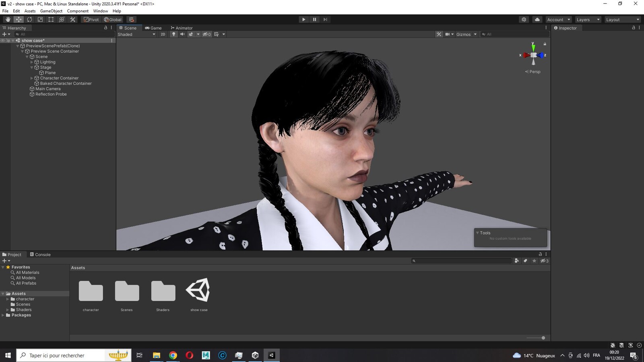This screenshot has width=644, height=362.
Task: Focus the Project panel search field
Action: (x=461, y=261)
